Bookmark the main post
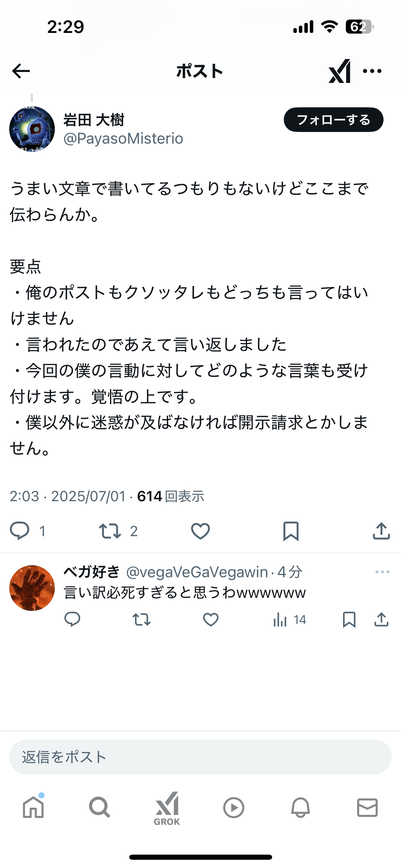The width and height of the screenshot is (401, 868). click(x=291, y=531)
